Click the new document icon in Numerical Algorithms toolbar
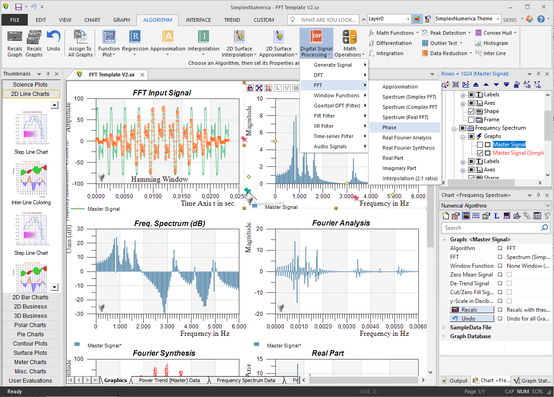Viewport: 554px width, 397px height. click(446, 215)
